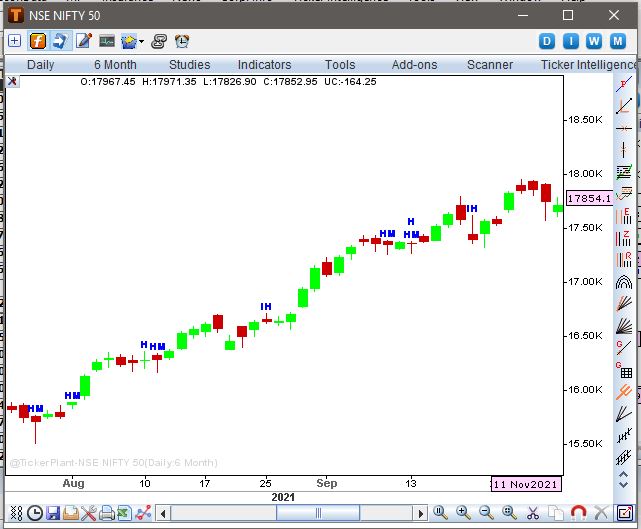Select the Gann grid tool
641x529 pixels.
[624, 370]
